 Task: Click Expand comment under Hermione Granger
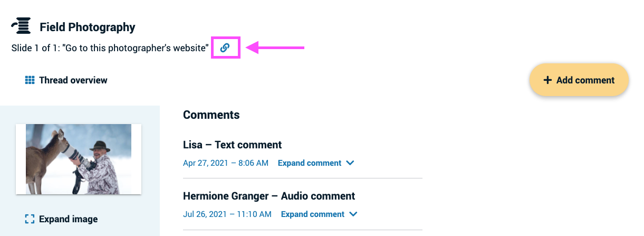[313, 214]
